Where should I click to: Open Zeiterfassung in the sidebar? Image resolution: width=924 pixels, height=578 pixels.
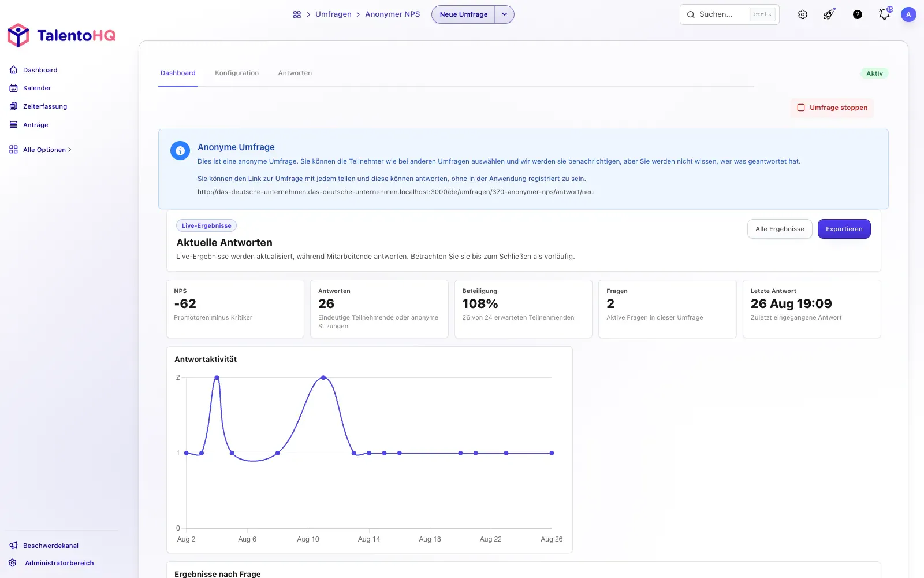[x=45, y=106]
